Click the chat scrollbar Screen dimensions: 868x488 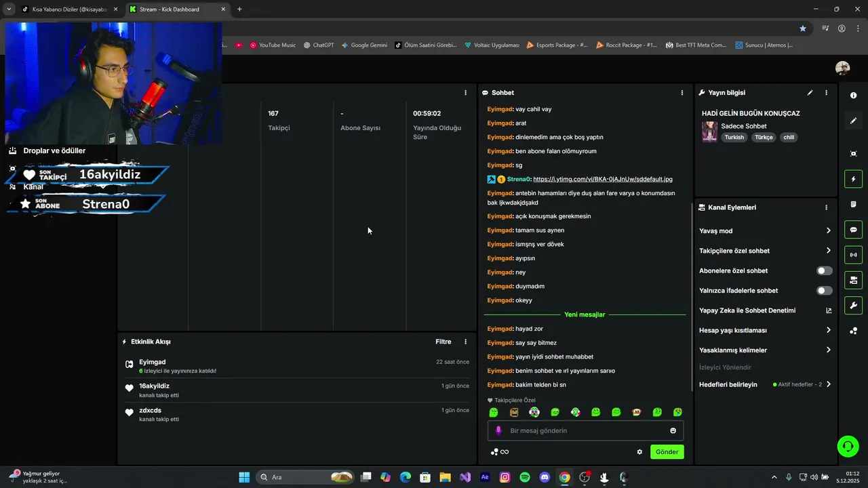pyautogui.click(x=690, y=298)
